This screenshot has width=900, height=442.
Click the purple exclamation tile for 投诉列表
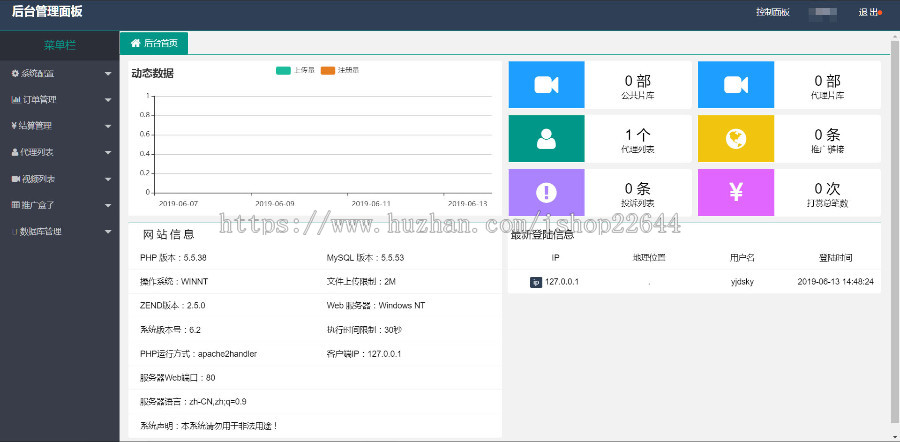[546, 192]
